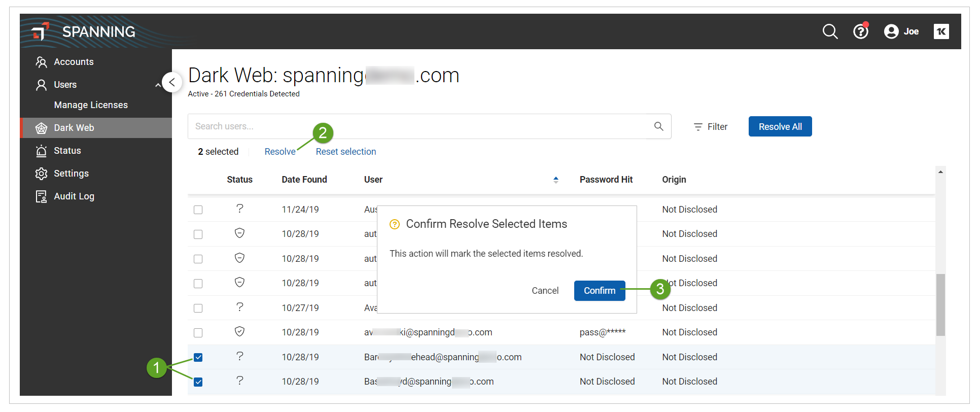Viewport: 980px width, 412px height.
Task: Click the Settings gear icon
Action: pos(41,174)
